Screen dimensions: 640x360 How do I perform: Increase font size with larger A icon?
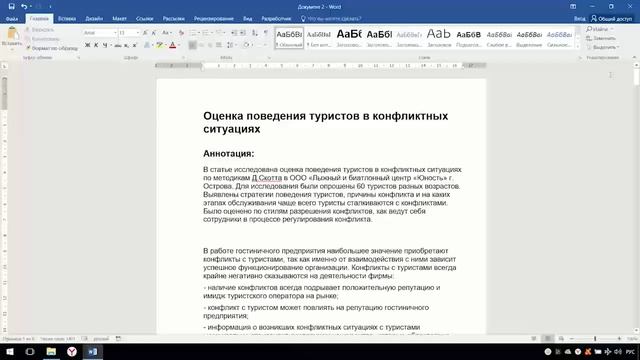(145, 33)
